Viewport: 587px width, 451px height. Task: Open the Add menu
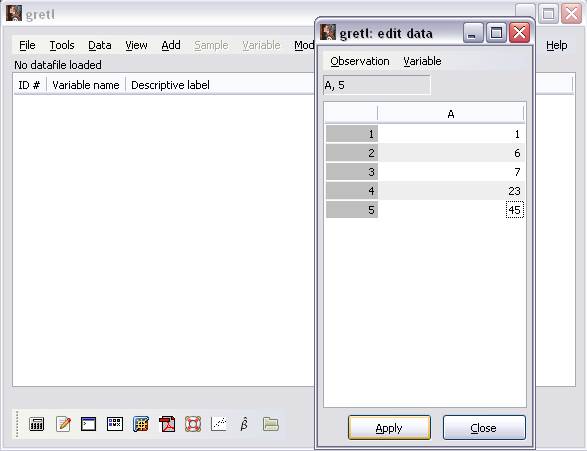coord(171,45)
